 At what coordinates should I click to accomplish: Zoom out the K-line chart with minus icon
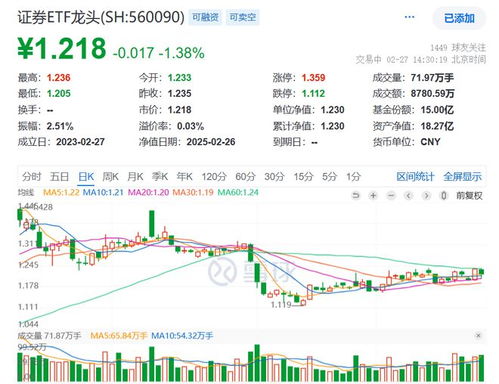tap(391, 196)
